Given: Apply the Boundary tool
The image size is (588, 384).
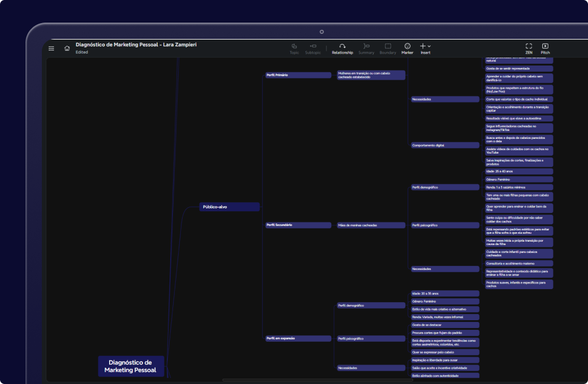Looking at the screenshot, I should 388,48.
